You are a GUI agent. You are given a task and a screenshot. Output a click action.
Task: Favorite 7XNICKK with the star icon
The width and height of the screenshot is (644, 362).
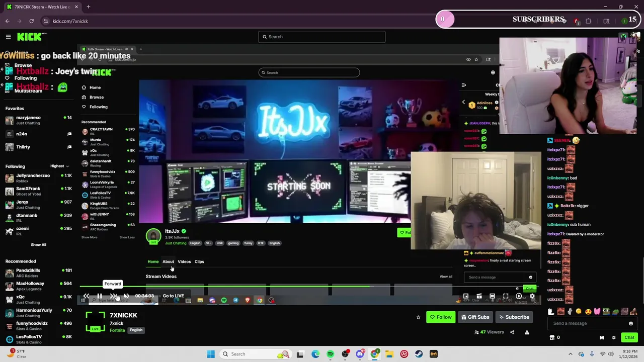[418, 317]
